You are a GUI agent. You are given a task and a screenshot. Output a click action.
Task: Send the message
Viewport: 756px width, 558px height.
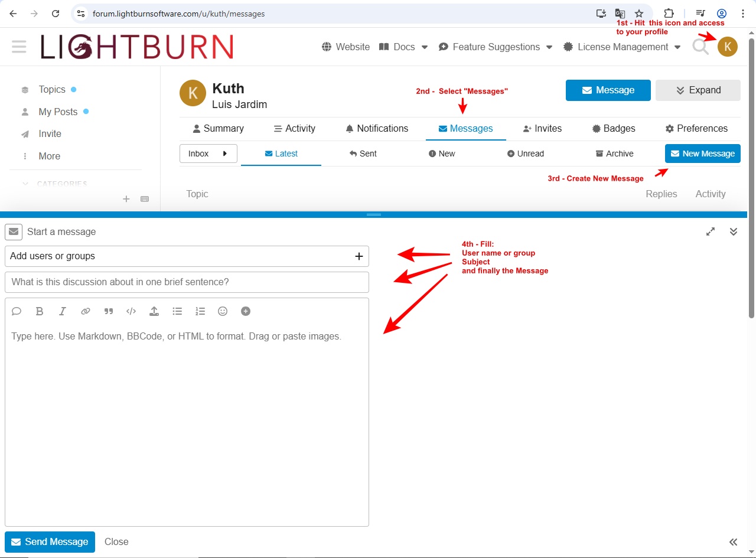click(50, 542)
